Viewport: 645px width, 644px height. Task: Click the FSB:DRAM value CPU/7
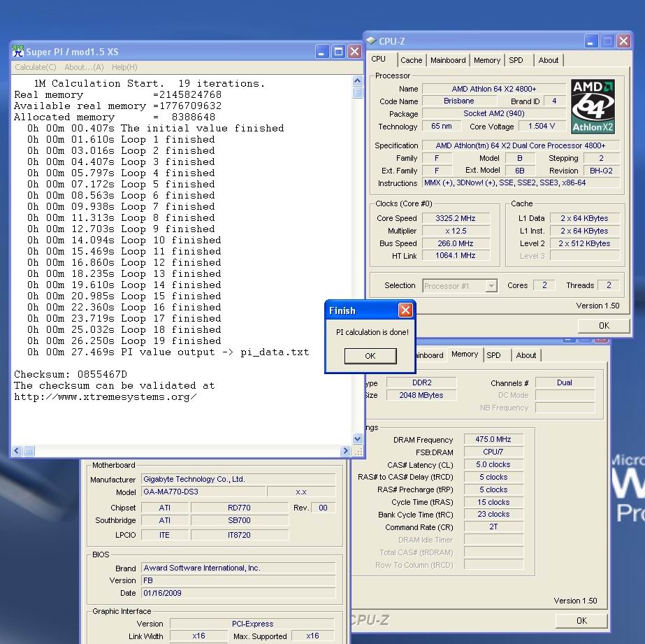[x=493, y=452]
